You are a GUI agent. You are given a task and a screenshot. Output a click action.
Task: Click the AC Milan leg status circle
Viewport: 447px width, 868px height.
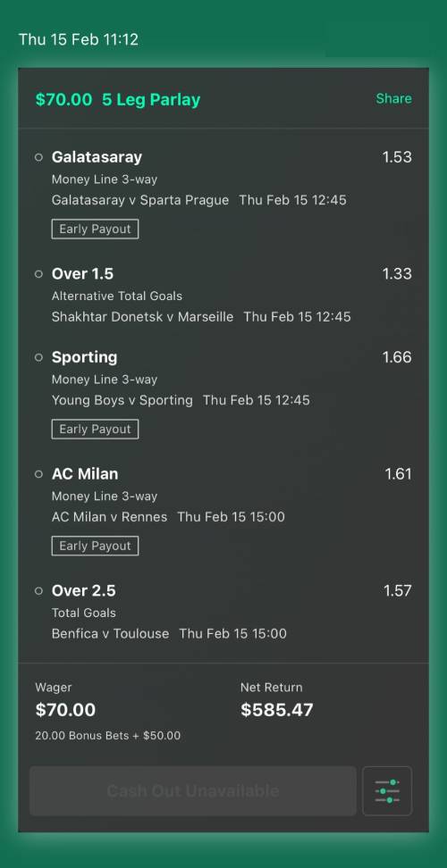point(38,474)
